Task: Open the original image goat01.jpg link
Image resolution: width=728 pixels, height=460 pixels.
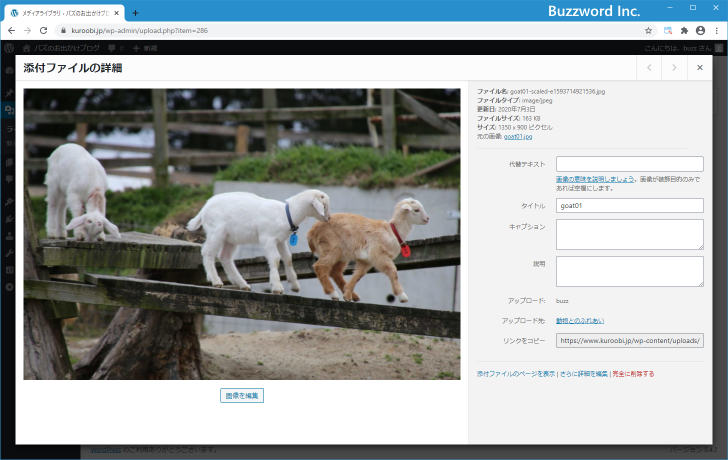Action: (x=518, y=136)
